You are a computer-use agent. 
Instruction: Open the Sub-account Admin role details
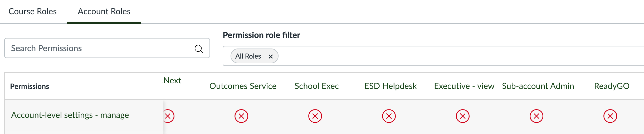(x=538, y=86)
